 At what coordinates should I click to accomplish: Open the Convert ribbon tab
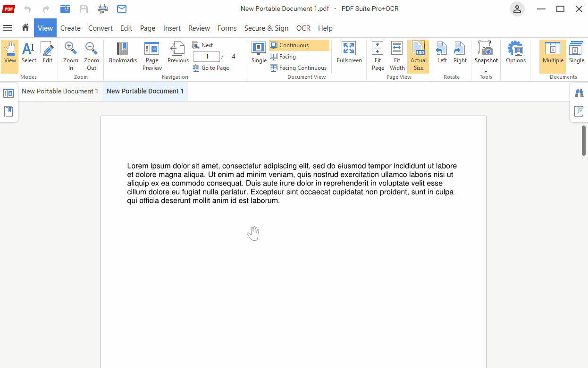point(101,28)
